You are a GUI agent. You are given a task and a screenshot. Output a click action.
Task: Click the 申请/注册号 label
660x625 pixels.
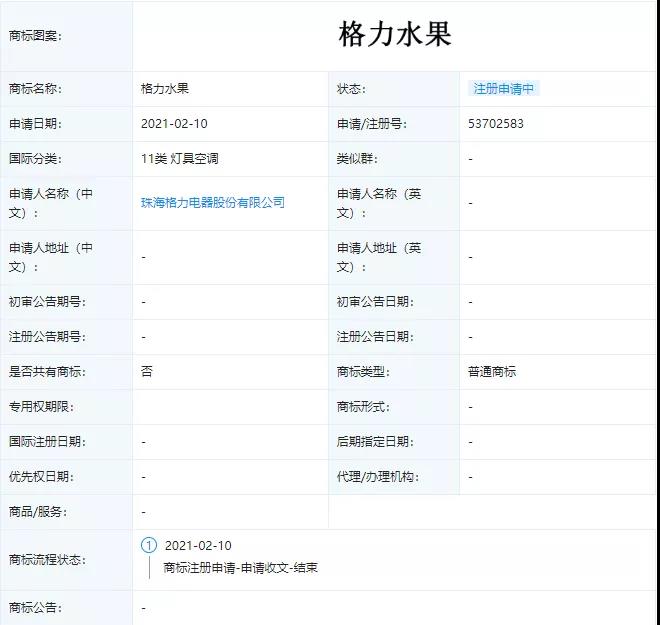coord(372,124)
